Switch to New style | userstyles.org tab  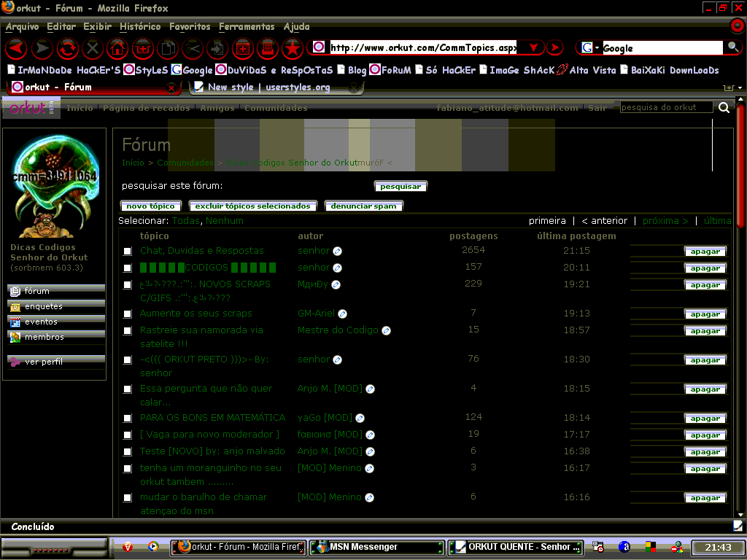click(276, 87)
